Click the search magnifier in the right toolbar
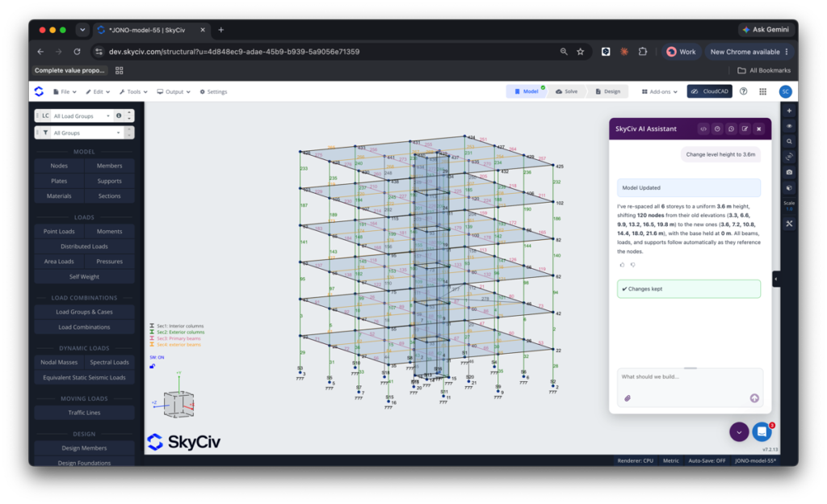 (x=789, y=141)
